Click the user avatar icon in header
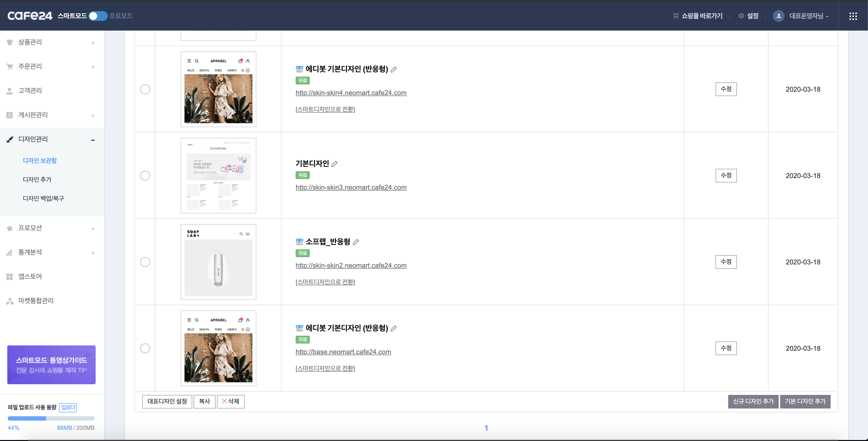This screenshot has height=441, width=868. (778, 16)
